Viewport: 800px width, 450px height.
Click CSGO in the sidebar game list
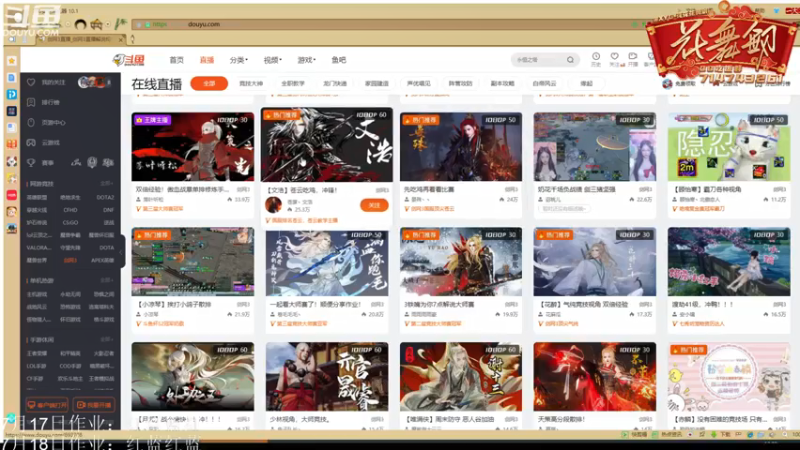(x=70, y=222)
